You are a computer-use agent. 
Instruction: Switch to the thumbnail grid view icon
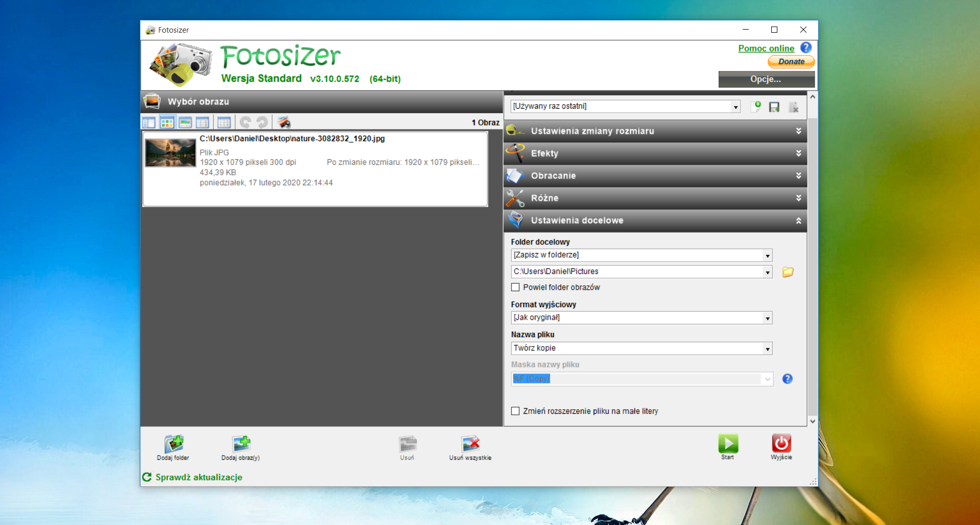pos(167,122)
